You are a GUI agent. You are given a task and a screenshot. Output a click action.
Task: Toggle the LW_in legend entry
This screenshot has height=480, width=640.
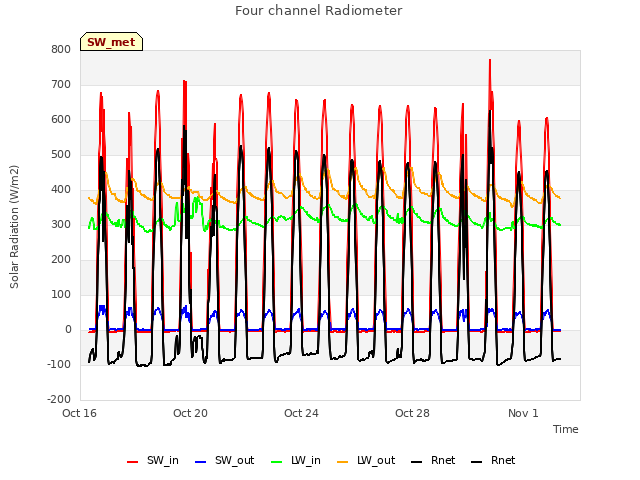296,460
